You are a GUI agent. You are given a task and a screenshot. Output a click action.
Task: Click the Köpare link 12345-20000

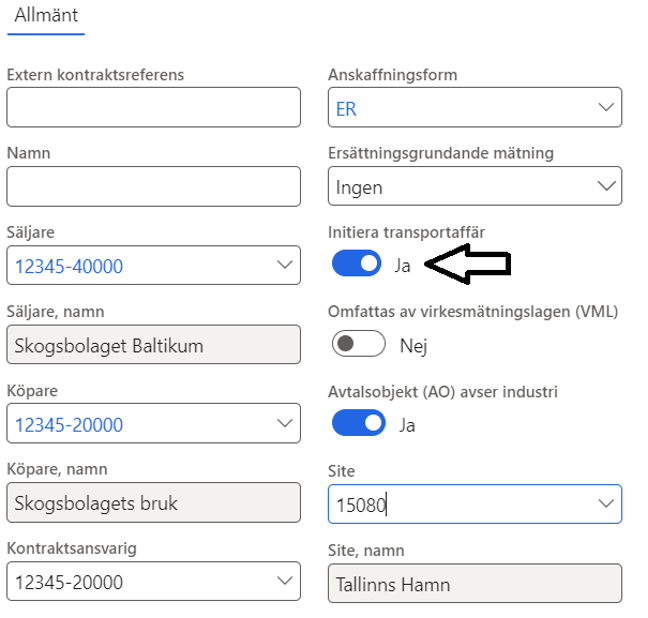click(69, 425)
